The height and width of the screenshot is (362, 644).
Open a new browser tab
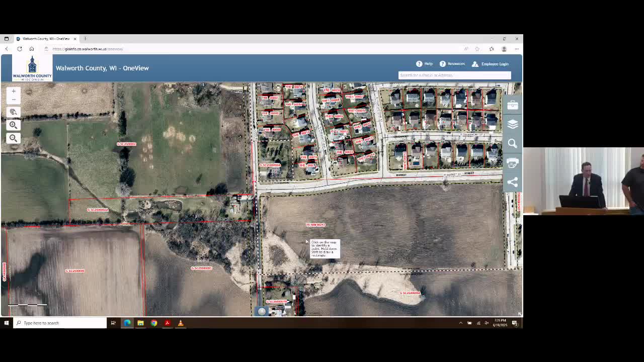[x=85, y=39]
